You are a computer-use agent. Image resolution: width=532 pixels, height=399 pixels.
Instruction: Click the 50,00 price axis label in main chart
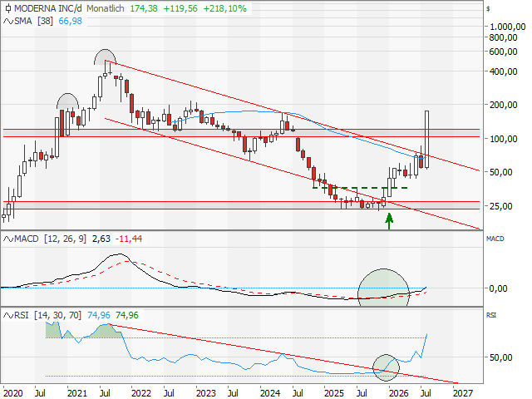point(500,172)
